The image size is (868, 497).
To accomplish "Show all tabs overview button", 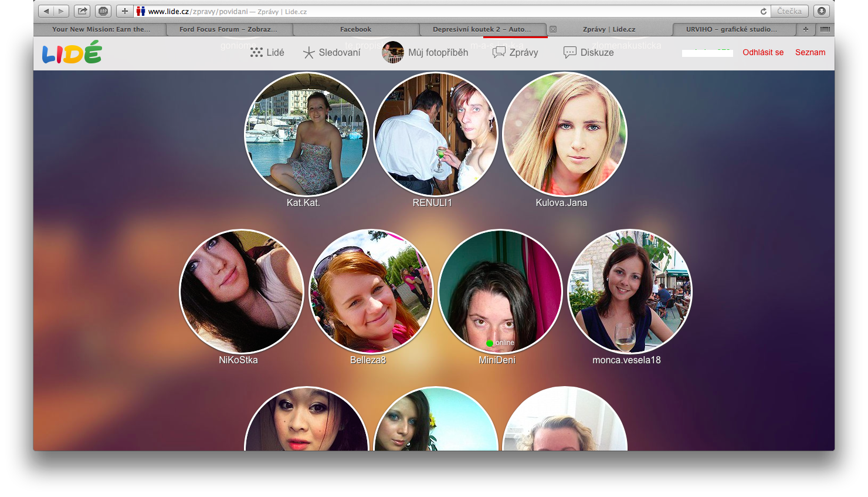I will tap(825, 29).
